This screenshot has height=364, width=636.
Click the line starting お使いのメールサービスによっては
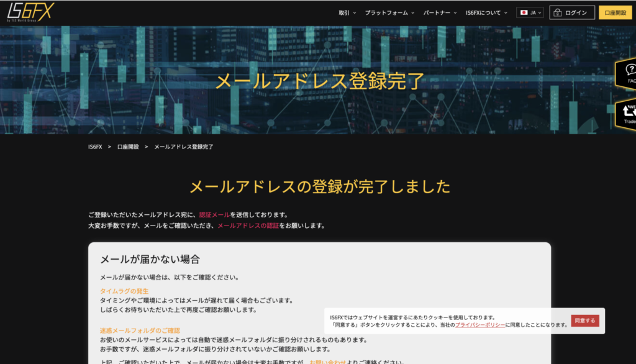(x=234, y=340)
